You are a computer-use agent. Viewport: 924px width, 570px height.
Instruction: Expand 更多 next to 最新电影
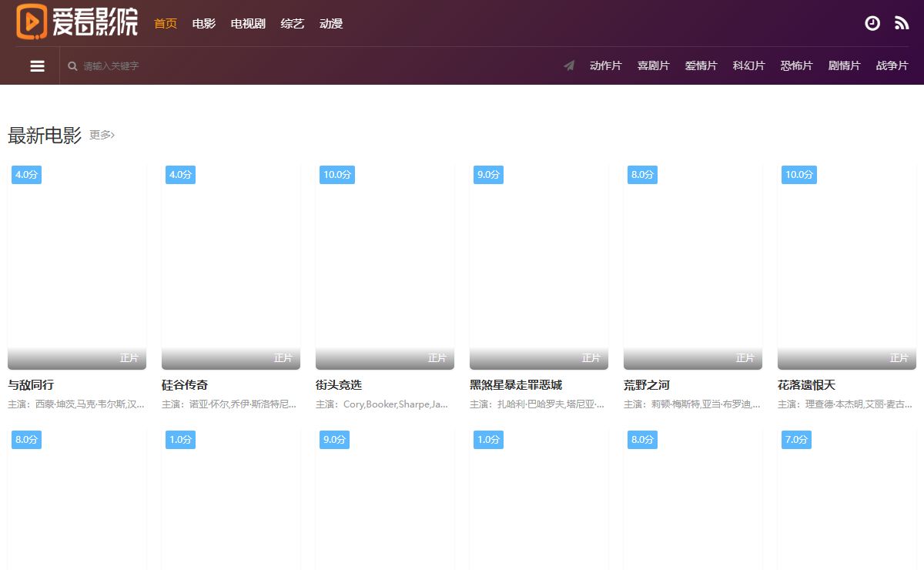102,136
